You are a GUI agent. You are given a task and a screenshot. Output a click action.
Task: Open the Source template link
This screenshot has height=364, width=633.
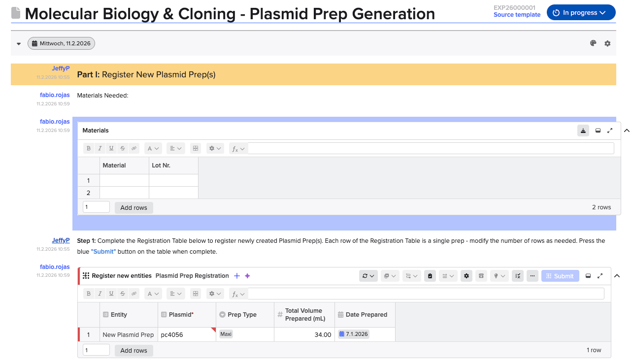(517, 15)
